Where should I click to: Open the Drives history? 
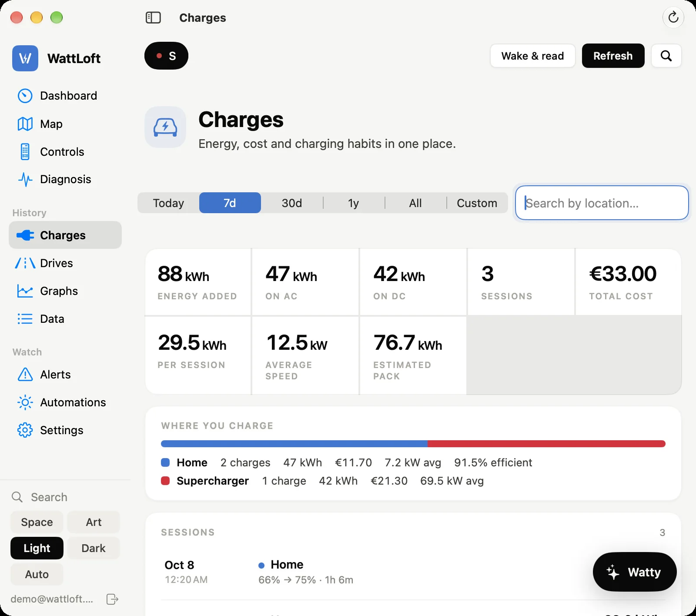tap(65, 263)
